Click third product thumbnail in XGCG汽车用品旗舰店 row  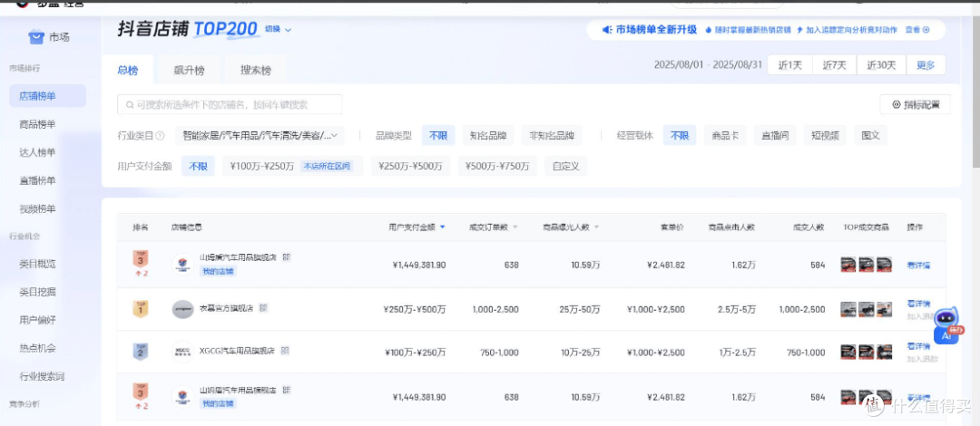pyautogui.click(x=884, y=352)
